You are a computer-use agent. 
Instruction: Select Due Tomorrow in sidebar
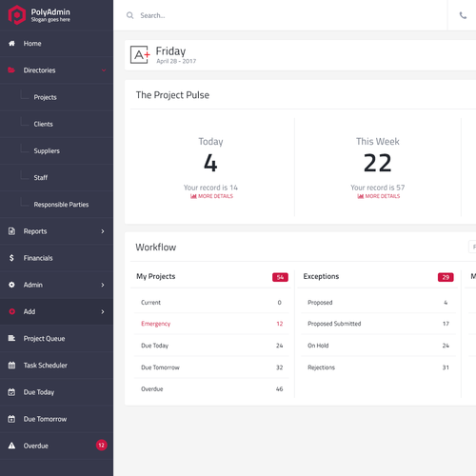click(56, 419)
